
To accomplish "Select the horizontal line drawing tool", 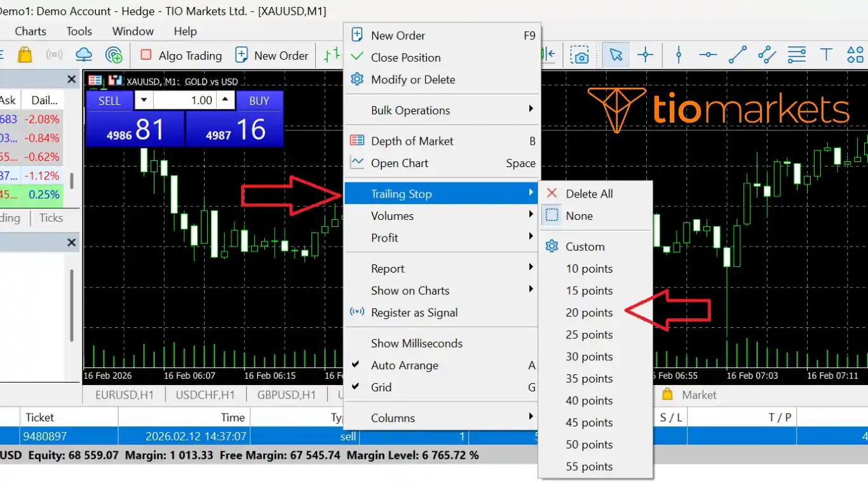I will coord(708,55).
